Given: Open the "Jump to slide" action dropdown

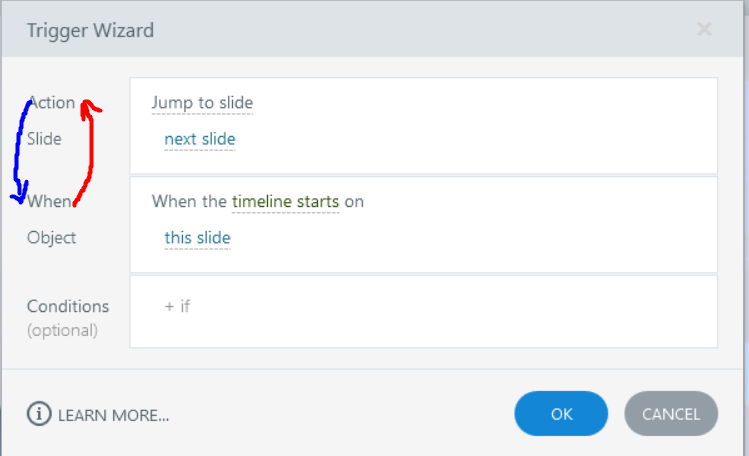Looking at the screenshot, I should [202, 103].
